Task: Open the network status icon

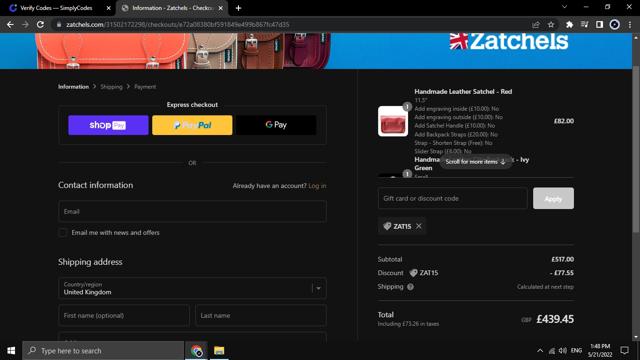Action: 551,351
